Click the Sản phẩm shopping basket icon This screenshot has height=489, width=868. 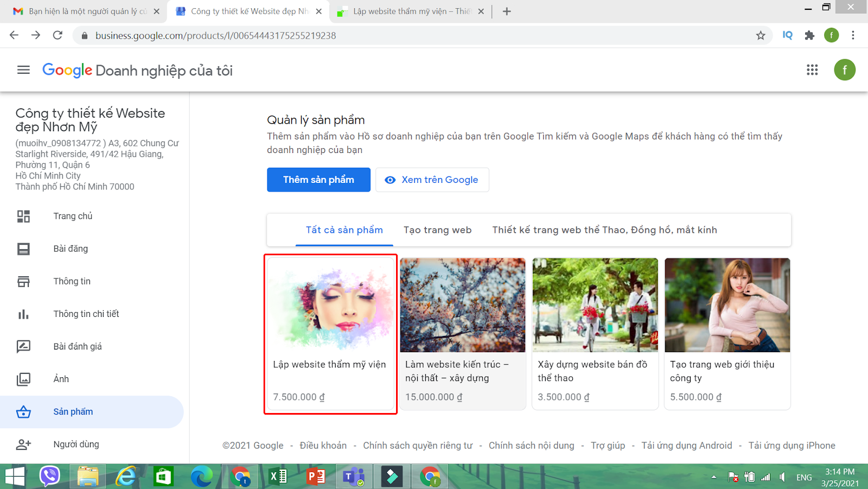(23, 411)
